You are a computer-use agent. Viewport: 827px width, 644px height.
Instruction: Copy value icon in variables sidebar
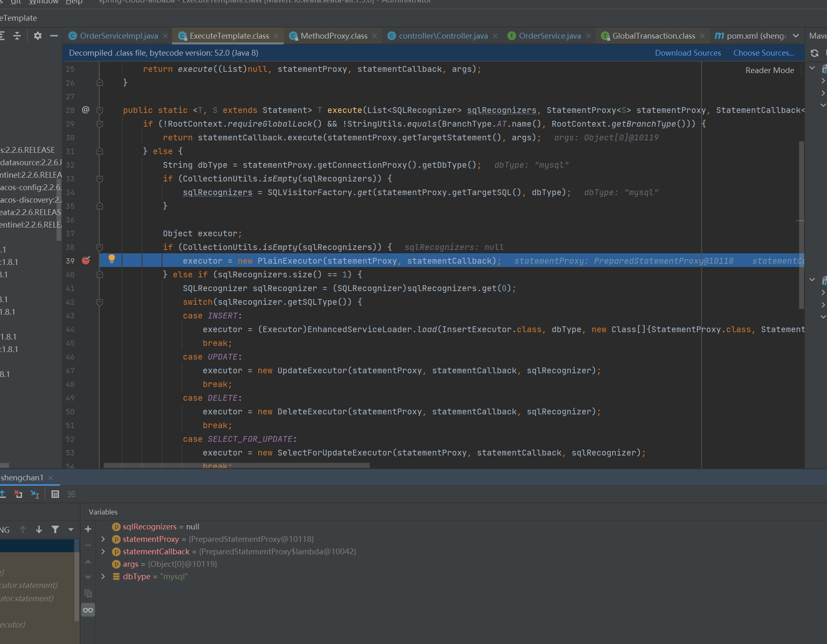[x=88, y=593]
